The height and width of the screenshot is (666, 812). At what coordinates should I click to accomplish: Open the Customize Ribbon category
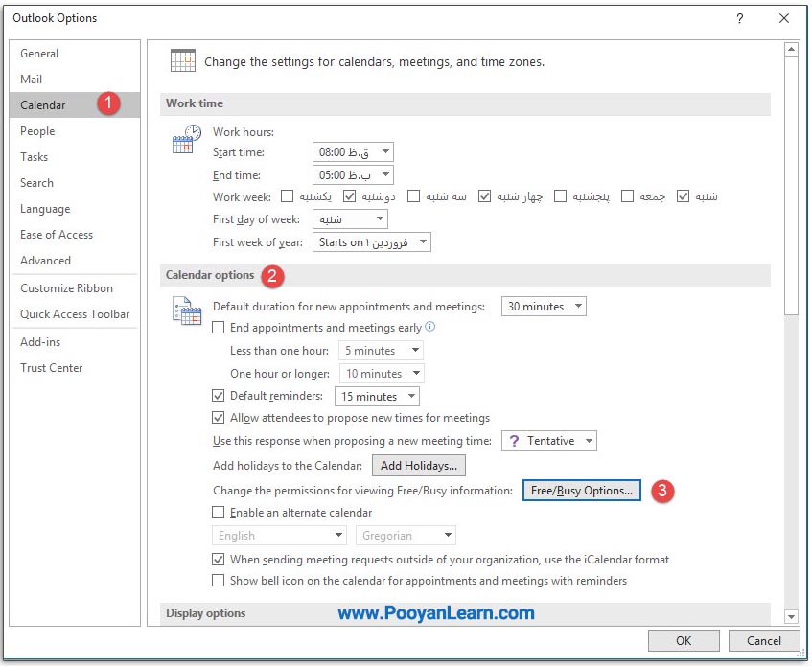pos(75,288)
